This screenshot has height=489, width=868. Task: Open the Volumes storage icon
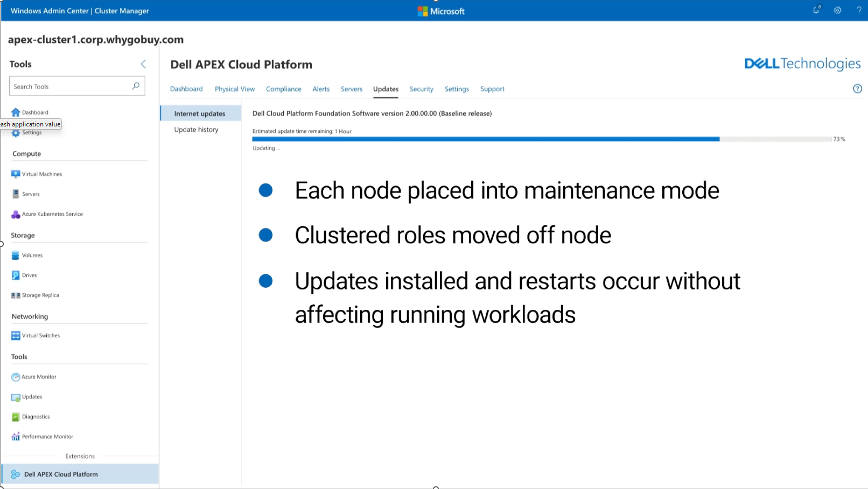(x=16, y=256)
